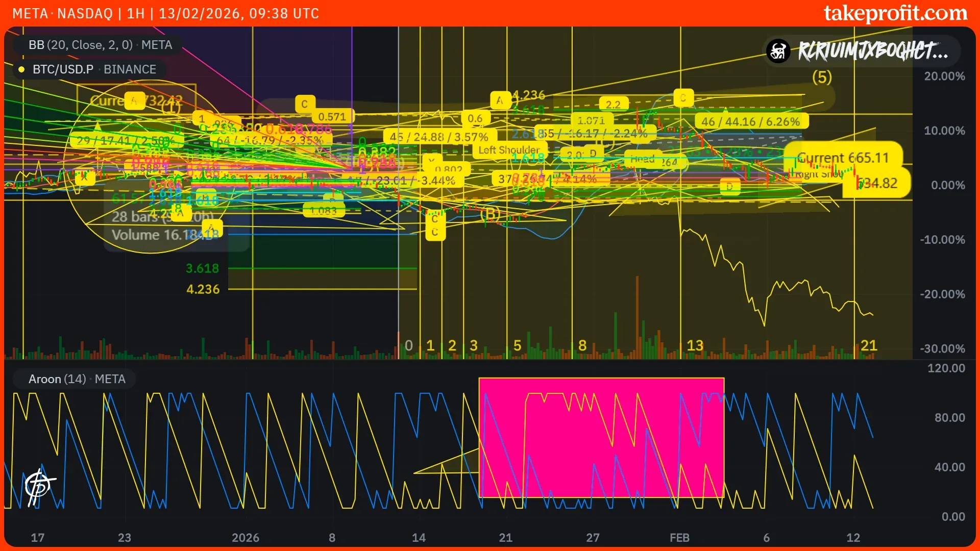This screenshot has height=551, width=980.
Task: Select the BB (20, Close, 2, 0) legend
Action: point(100,45)
